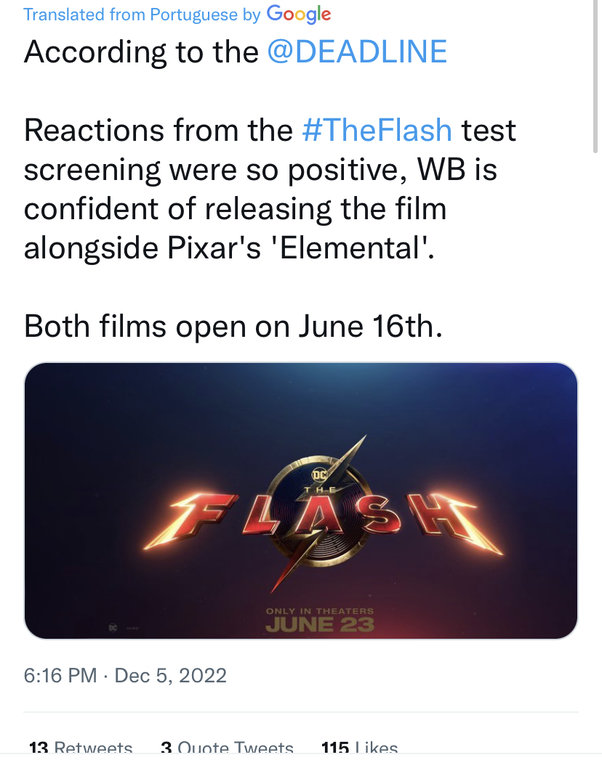Click the 'Both films open on June 16th' sentence

(232, 326)
